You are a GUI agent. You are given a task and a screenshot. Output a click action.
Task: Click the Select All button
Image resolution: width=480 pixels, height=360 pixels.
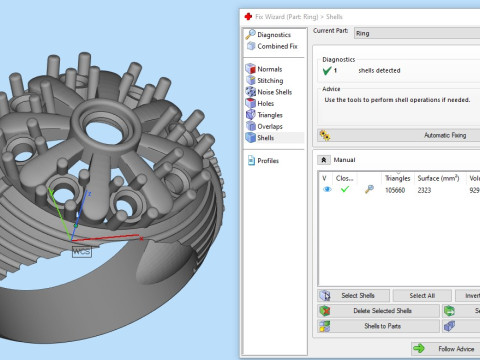(422, 296)
